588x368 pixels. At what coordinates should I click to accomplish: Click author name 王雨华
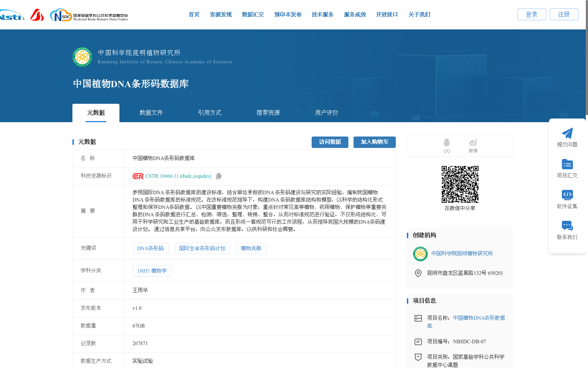point(140,290)
